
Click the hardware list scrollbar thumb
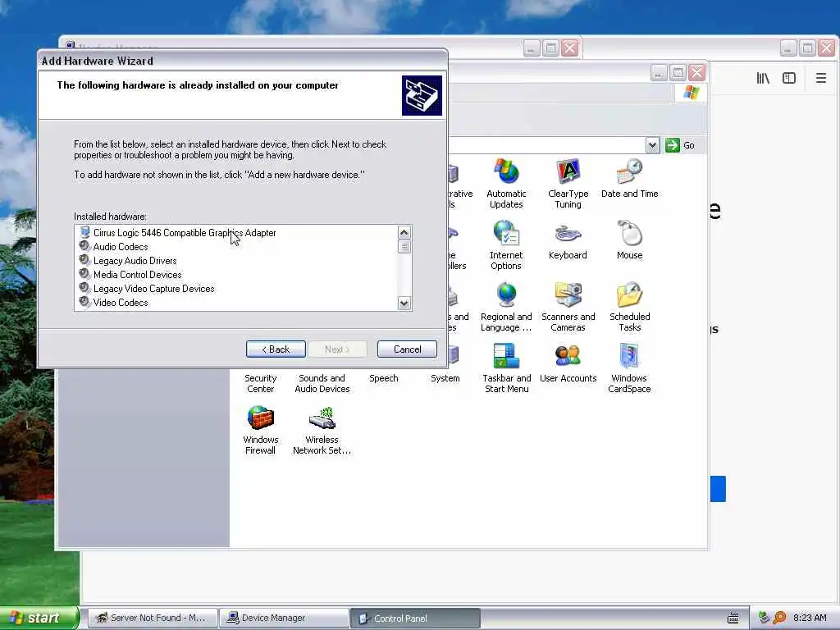(404, 246)
